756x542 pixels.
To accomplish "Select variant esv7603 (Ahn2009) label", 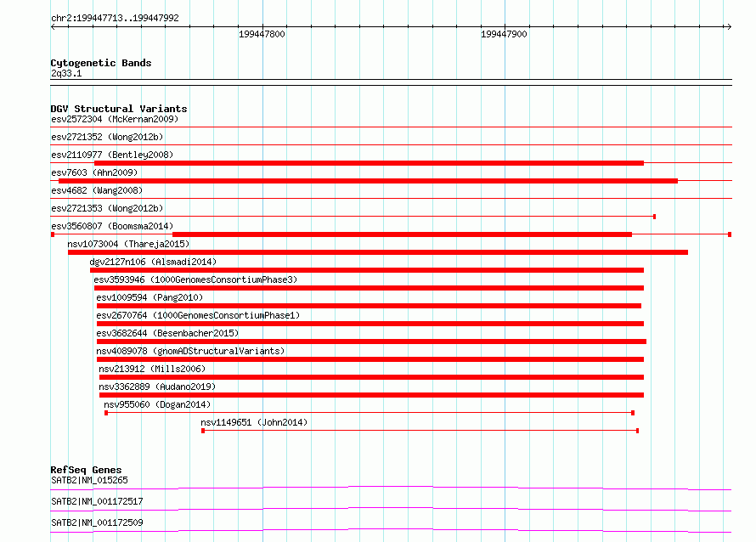I will pos(94,172).
